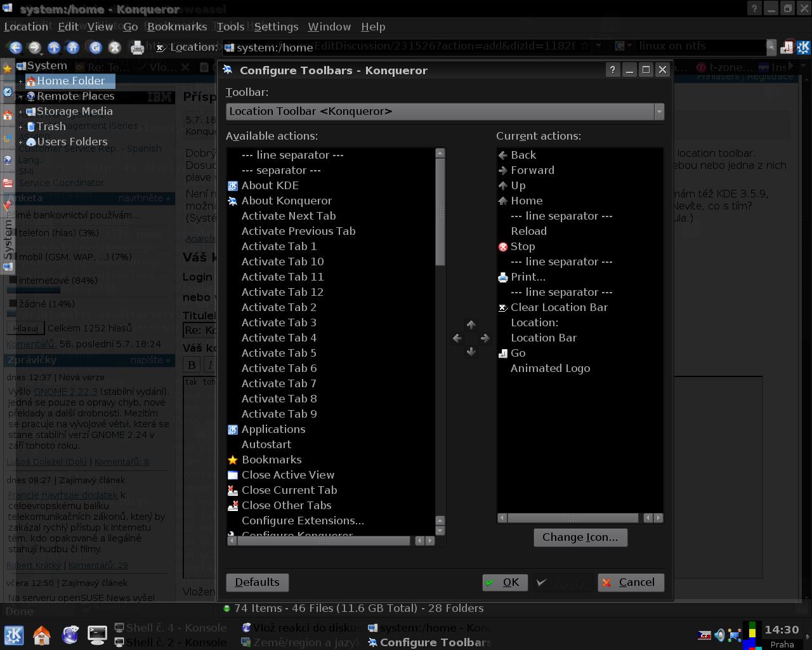Select Stop in Current actions
Image resolution: width=812 pixels, height=650 pixels.
click(x=523, y=246)
